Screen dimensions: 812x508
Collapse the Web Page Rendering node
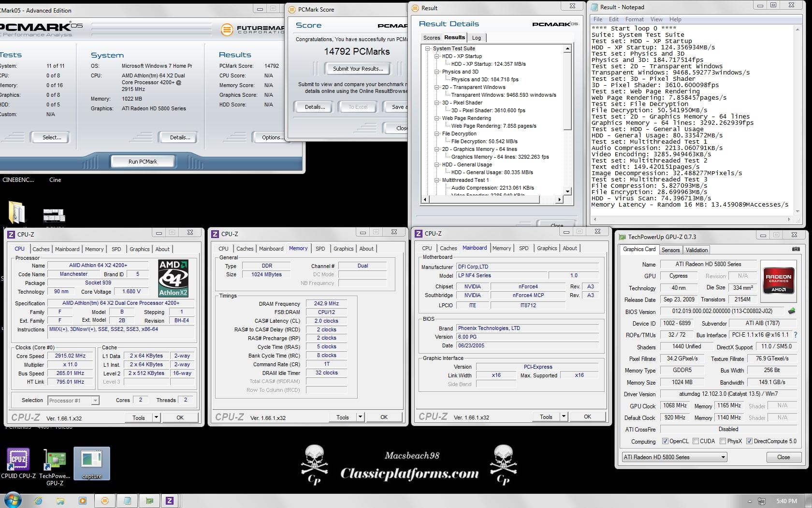pyautogui.click(x=437, y=118)
